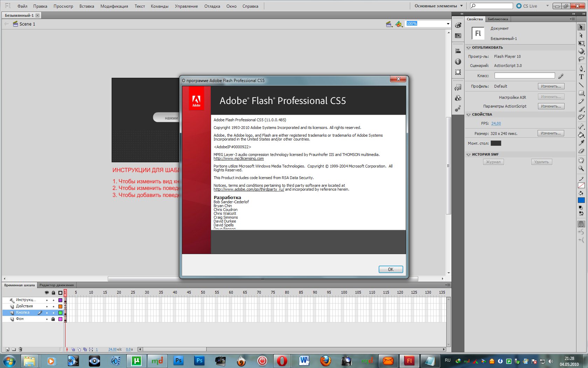
Task: Select the Deco tool
Action: coord(581,117)
